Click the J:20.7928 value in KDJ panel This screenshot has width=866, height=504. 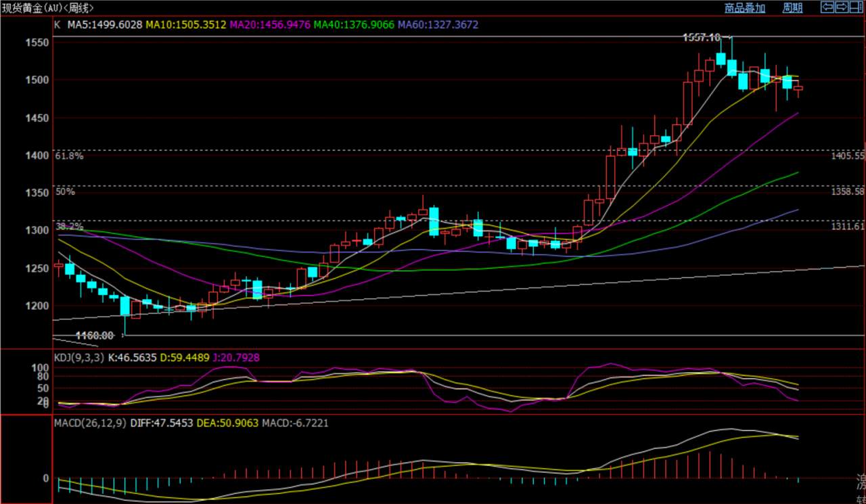236,357
